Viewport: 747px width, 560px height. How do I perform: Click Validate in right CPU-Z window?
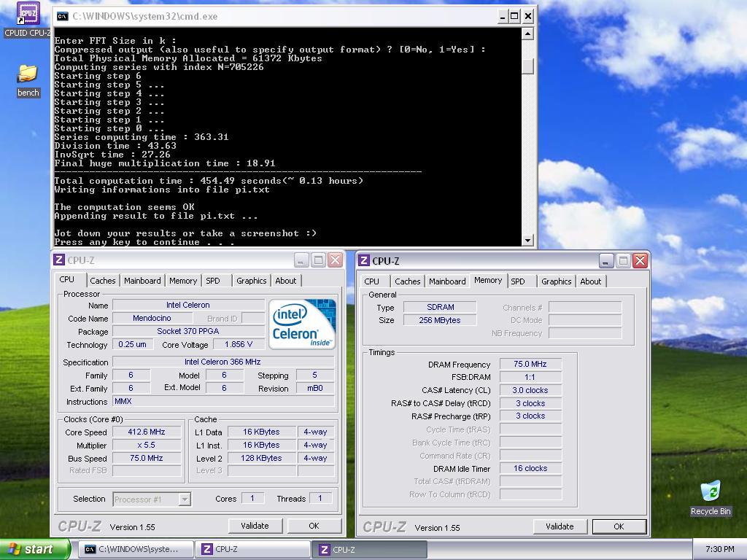click(560, 526)
